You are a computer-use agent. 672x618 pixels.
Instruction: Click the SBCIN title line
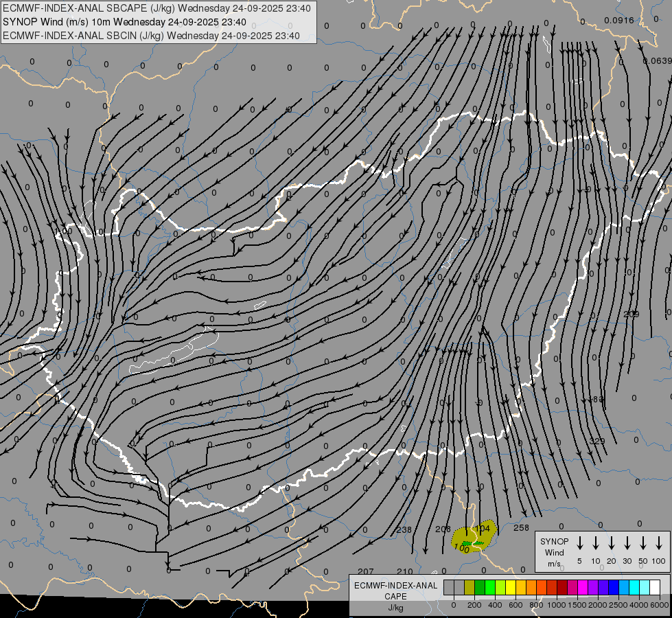(151, 36)
